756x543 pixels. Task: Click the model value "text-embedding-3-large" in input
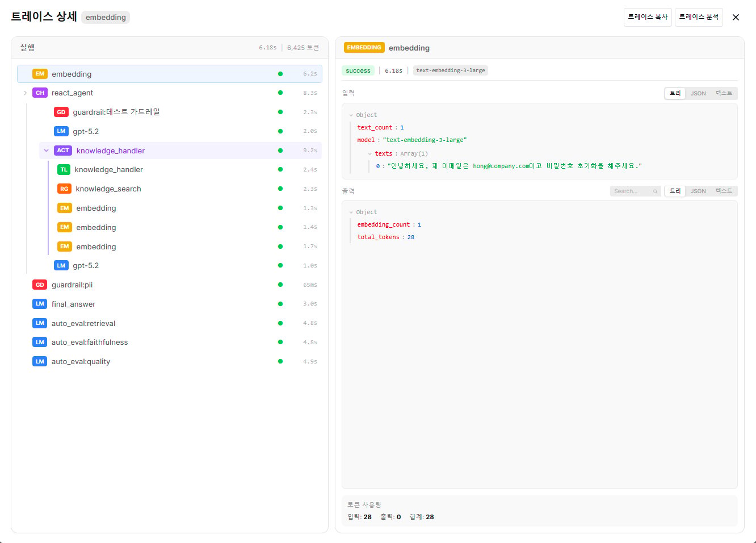425,140
